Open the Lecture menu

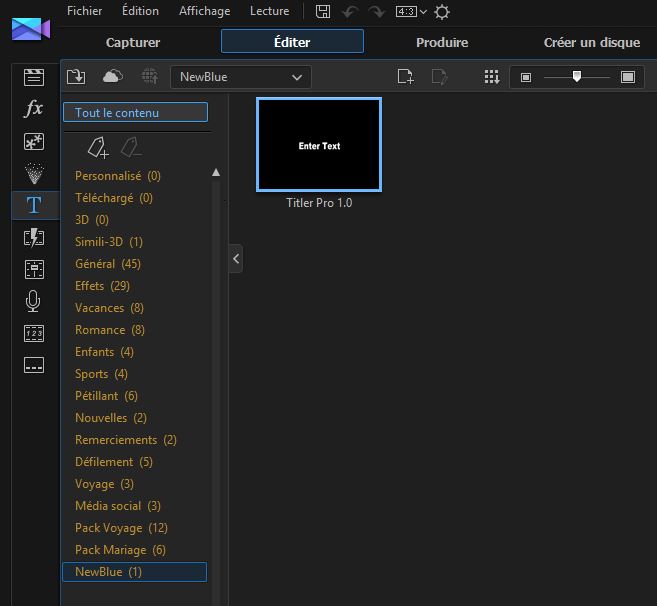(269, 11)
